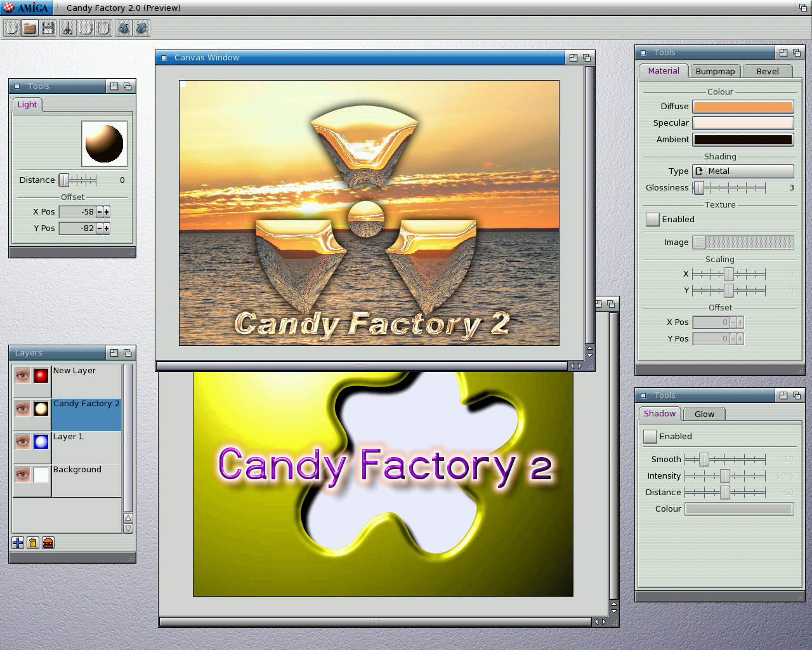Click the Diffuse orange colour swatch
Screen dimensions: 812x650
[743, 107]
